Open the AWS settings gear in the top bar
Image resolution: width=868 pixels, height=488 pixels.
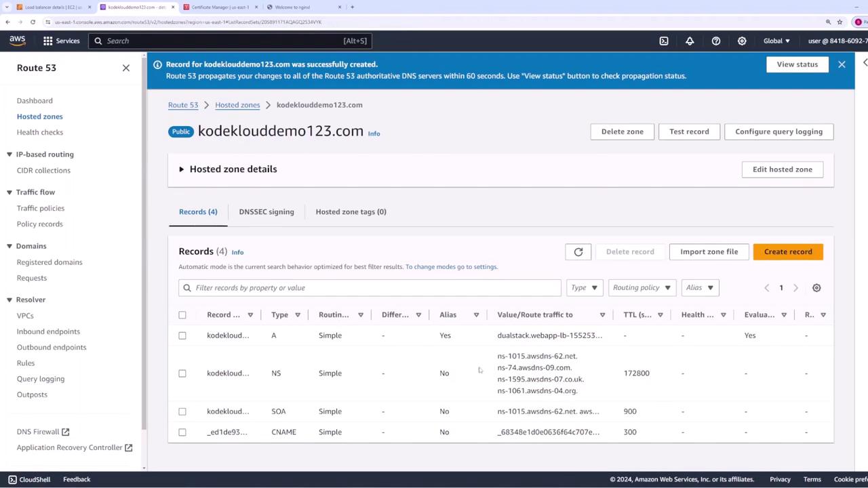point(742,41)
